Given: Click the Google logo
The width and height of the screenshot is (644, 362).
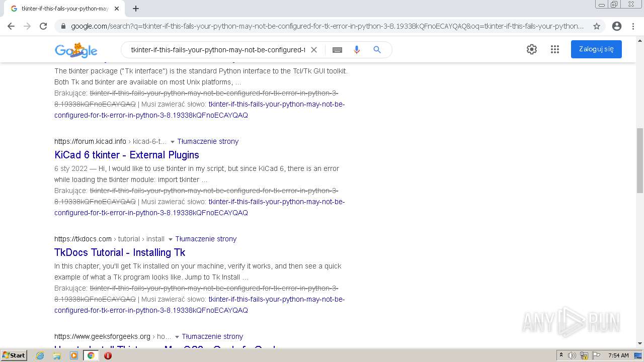Looking at the screenshot, I should [x=76, y=50].
